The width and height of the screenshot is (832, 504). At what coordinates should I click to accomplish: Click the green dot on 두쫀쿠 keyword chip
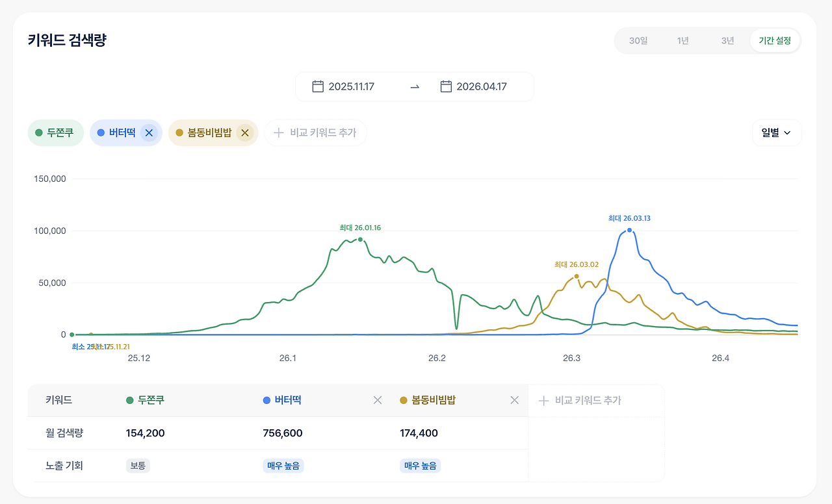40,132
